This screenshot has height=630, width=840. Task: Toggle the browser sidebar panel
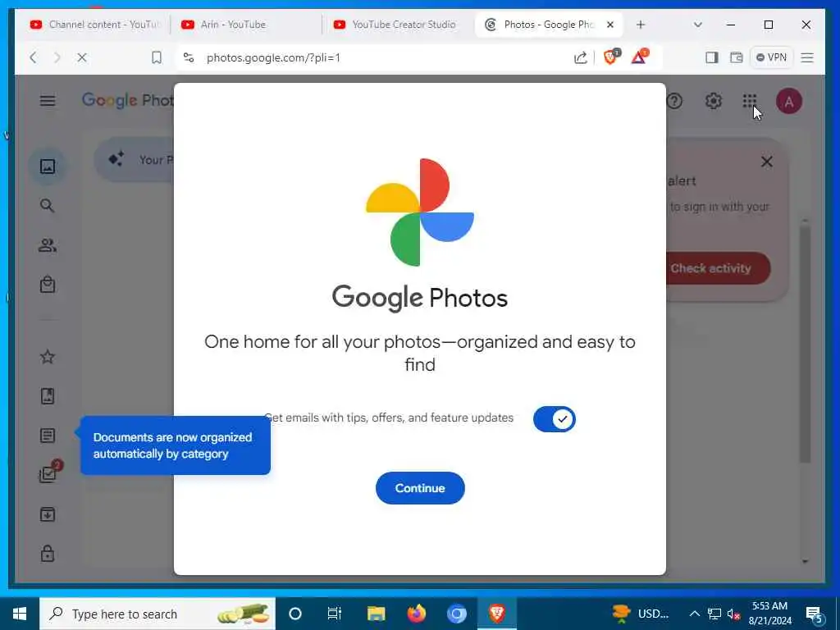(711, 57)
